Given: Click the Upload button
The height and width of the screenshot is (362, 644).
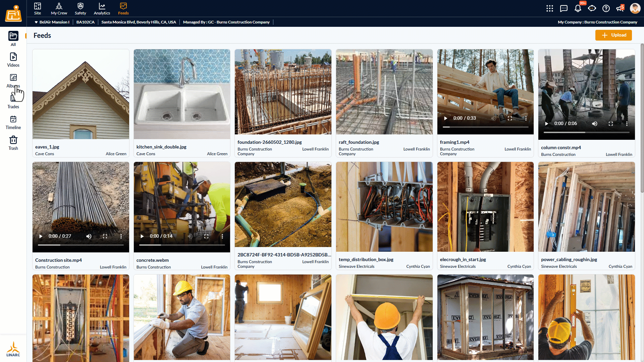Looking at the screenshot, I should [613, 35].
